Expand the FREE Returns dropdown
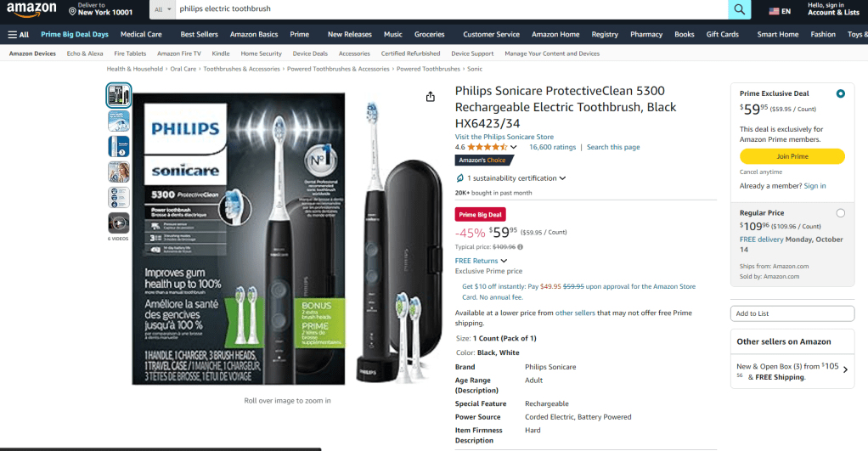The image size is (868, 451). tap(481, 261)
